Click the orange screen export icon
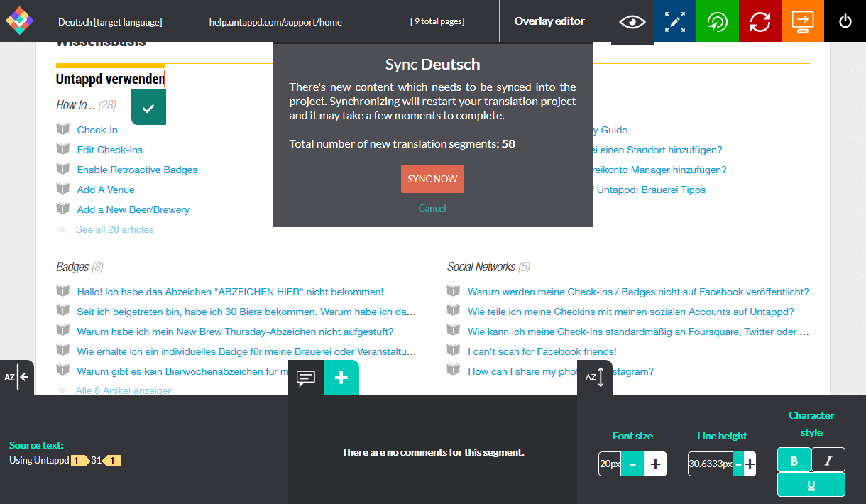This screenshot has height=504, width=866. [803, 21]
